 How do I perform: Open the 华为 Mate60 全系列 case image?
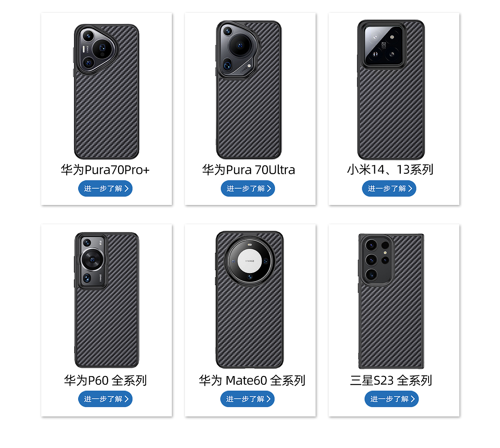click(x=250, y=300)
